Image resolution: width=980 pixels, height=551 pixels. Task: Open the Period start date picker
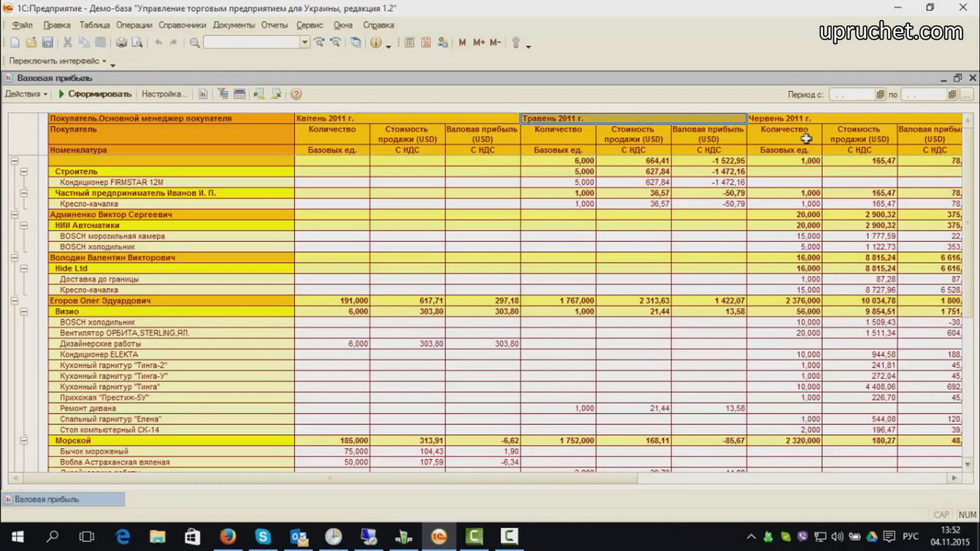(881, 94)
